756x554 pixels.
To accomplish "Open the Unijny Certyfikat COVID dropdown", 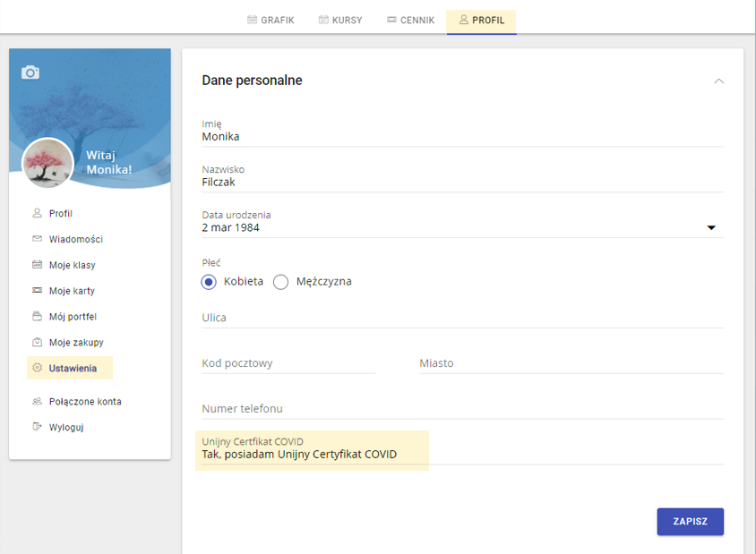I will pos(463,450).
